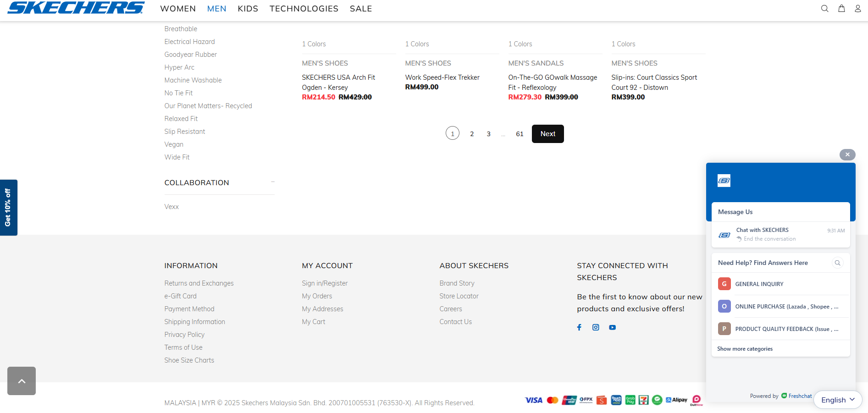Click the Mastercard payment logo
Screen dimensions: 868x413
coord(553,400)
